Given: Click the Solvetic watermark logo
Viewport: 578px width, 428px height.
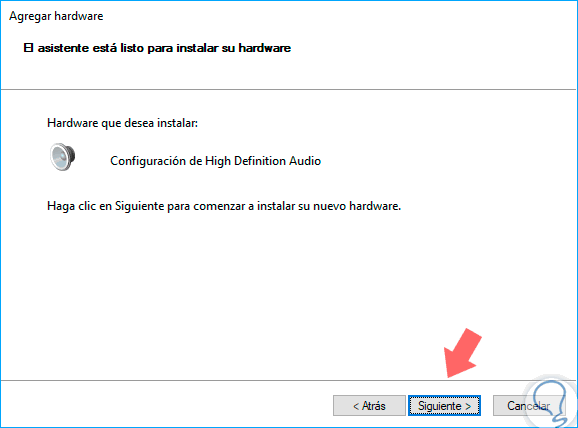Looking at the screenshot, I should (x=550, y=401).
